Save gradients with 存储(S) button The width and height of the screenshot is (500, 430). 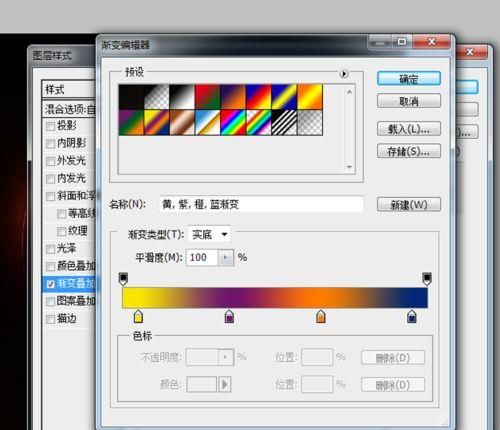409,151
